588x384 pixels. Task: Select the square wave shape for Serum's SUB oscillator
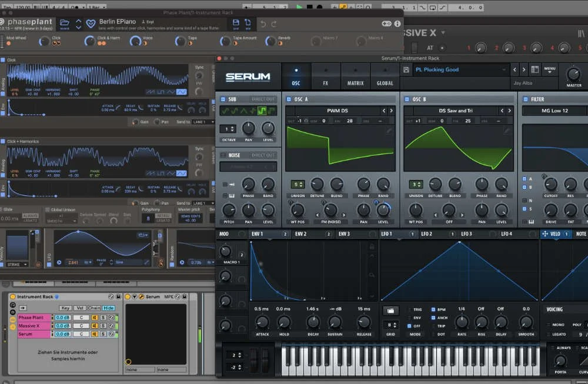[262, 111]
